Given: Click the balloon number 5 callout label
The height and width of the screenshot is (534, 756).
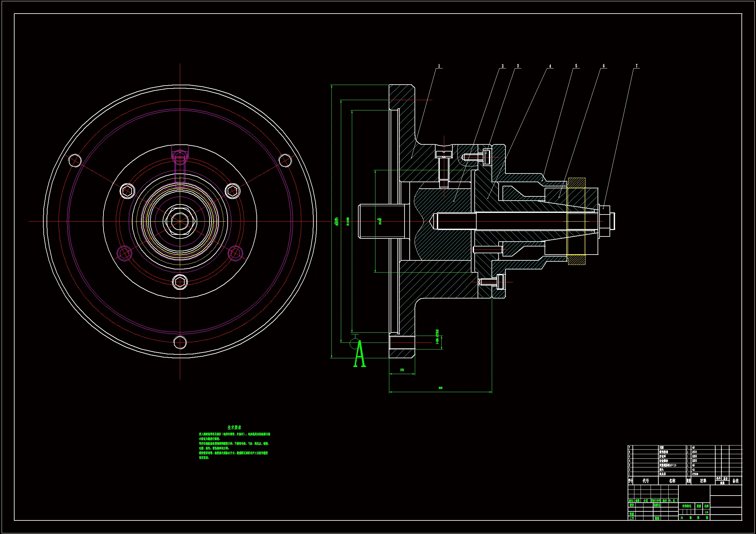Looking at the screenshot, I should [x=576, y=66].
